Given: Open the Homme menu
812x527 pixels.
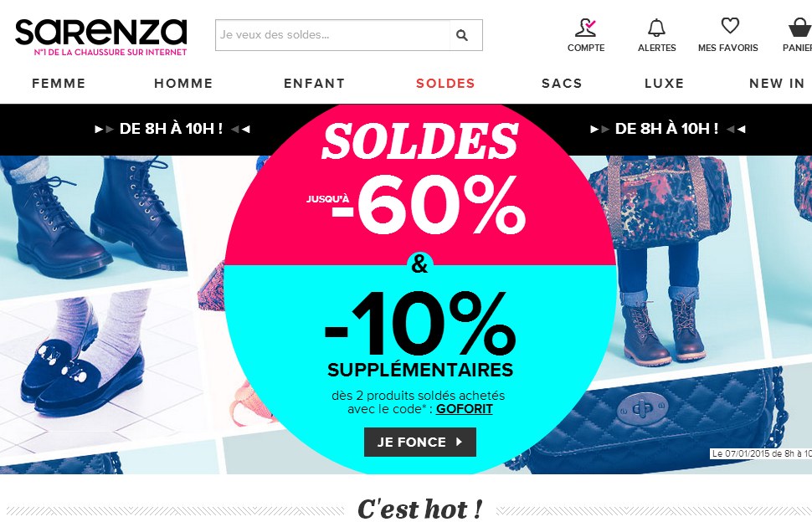Looking at the screenshot, I should pyautogui.click(x=183, y=84).
